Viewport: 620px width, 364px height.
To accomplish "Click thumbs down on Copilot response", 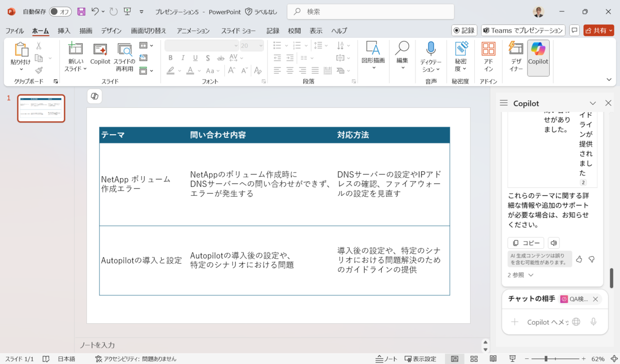I will (592, 259).
